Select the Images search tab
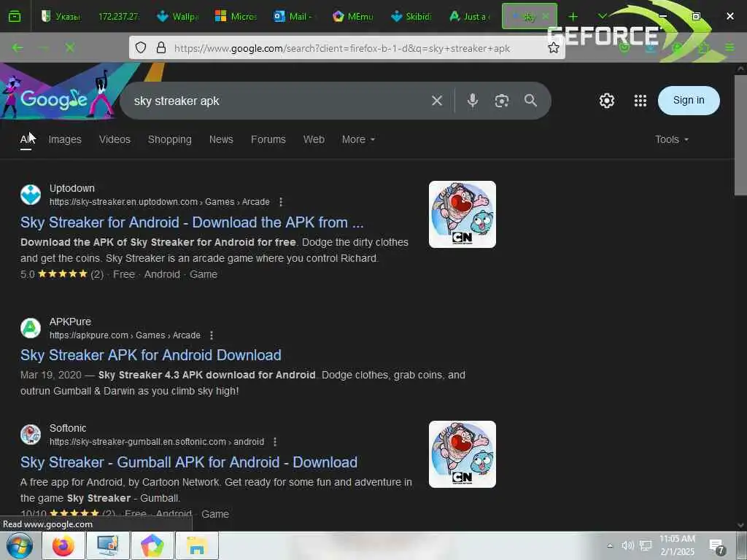Image resolution: width=747 pixels, height=560 pixels. tap(65, 139)
